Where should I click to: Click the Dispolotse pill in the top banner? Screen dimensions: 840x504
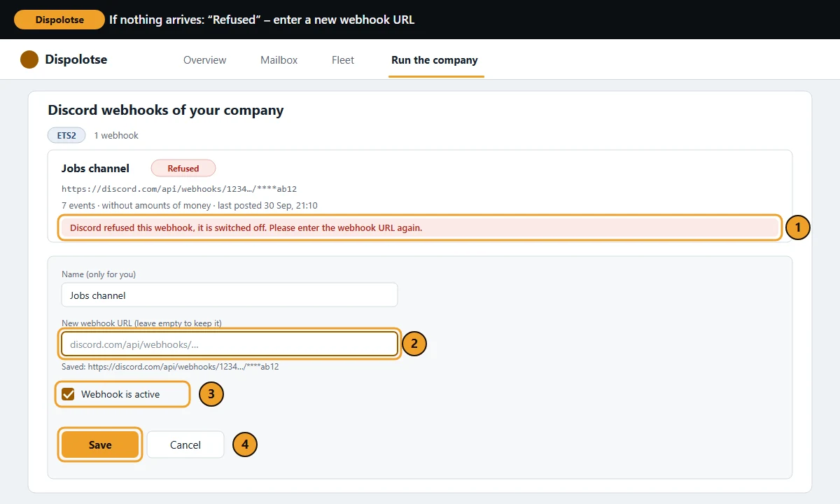pyautogui.click(x=59, y=20)
